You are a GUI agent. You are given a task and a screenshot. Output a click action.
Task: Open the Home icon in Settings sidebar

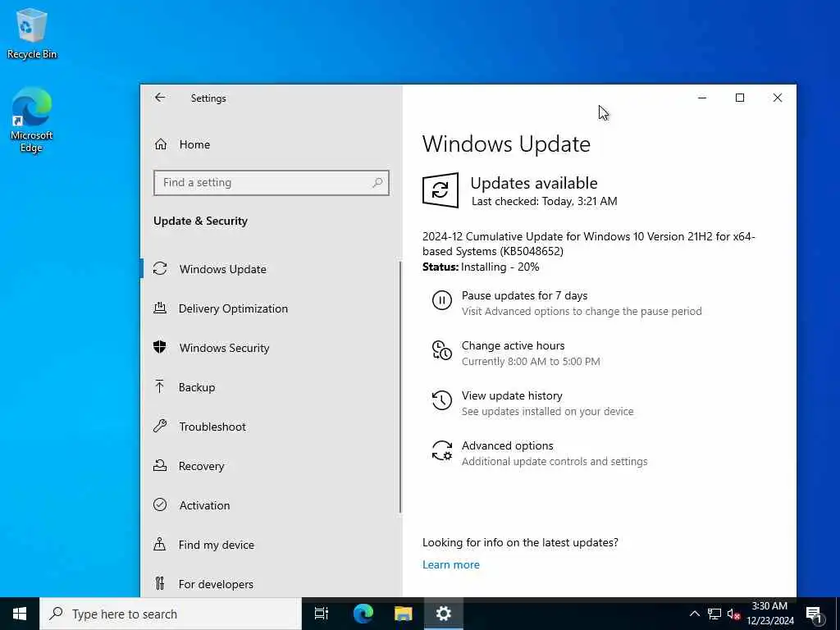(161, 144)
